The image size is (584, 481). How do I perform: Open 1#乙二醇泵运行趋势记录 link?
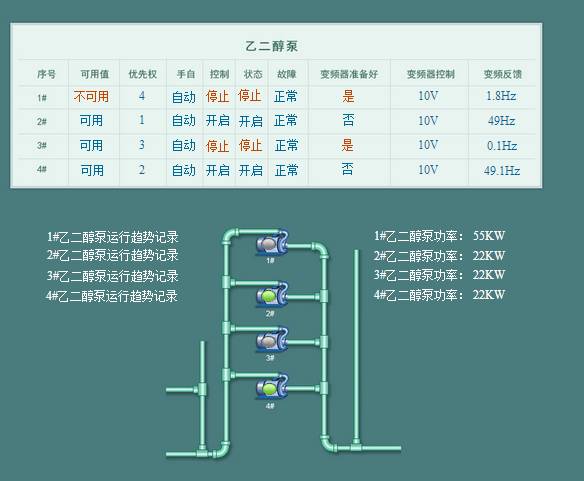click(x=112, y=237)
